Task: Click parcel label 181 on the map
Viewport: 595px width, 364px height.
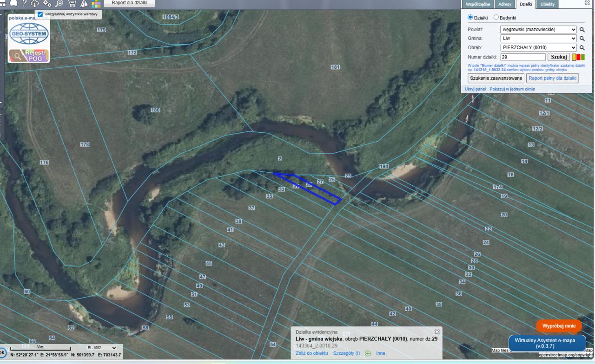Action: tap(335, 67)
